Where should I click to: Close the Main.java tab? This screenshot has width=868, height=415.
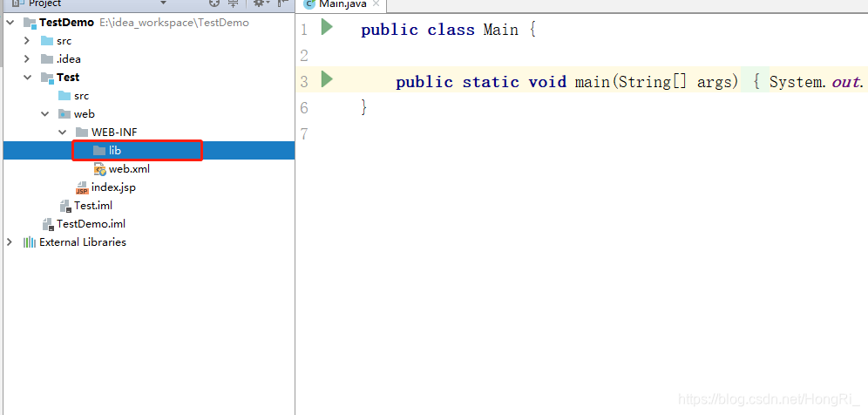click(377, 3)
